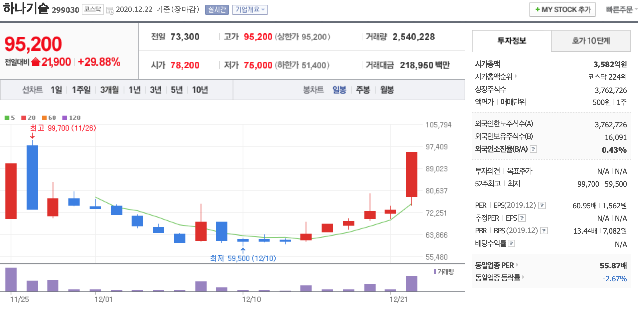Click the 실시간 button
This screenshot has width=644, height=310.
[x=217, y=10]
